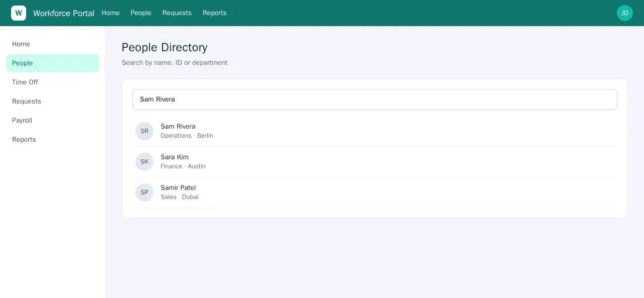Screen dimensions: 644x298
Task: Open the JD user avatar menu
Action: pyautogui.click(x=625, y=13)
